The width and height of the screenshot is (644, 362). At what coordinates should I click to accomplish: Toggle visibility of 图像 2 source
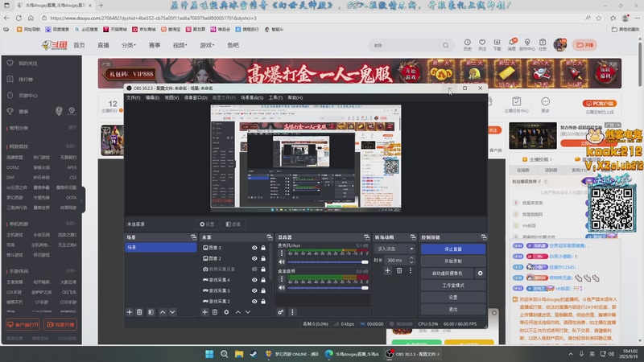[254, 258]
